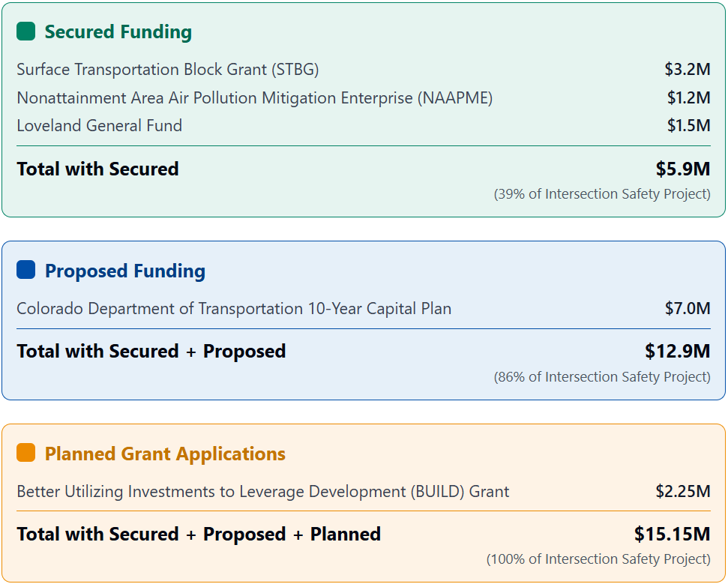The width and height of the screenshot is (728, 584).
Task: Click the $1.2M NAAPME amount
Action: point(688,98)
